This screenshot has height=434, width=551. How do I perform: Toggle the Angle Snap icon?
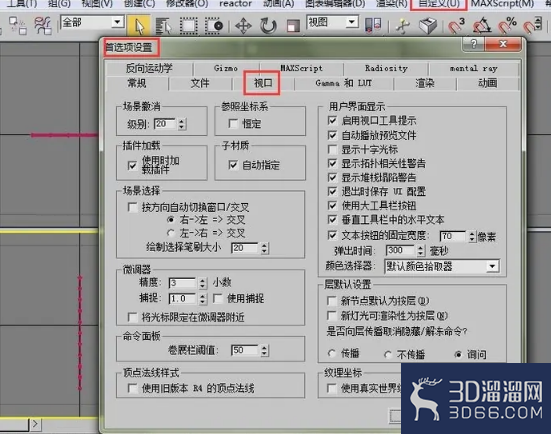pos(482,26)
